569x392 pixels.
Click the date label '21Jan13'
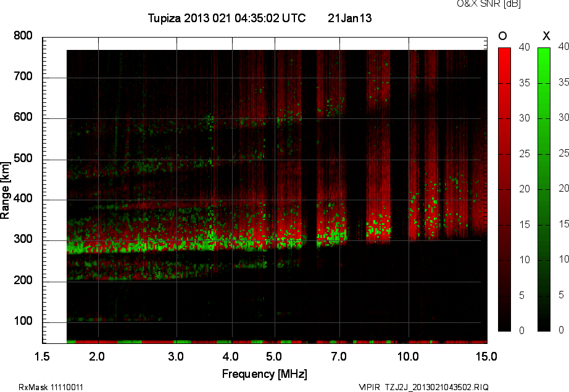[350, 18]
